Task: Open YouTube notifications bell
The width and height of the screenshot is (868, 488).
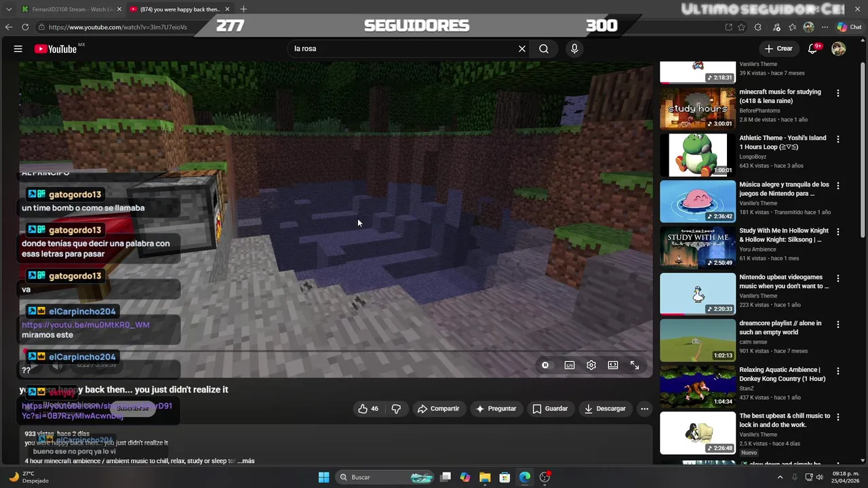Action: (813, 49)
